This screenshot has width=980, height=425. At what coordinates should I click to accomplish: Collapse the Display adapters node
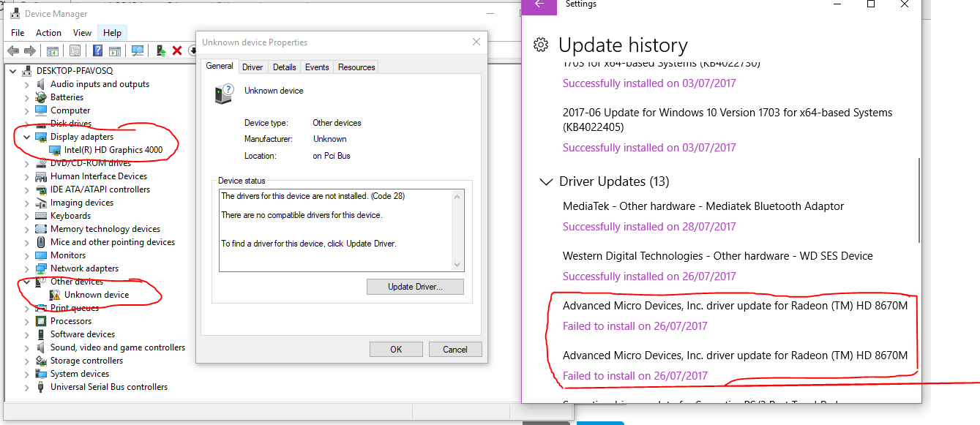pos(27,137)
